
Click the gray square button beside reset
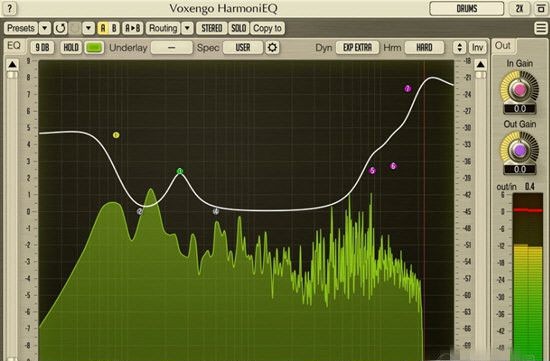tap(75, 28)
